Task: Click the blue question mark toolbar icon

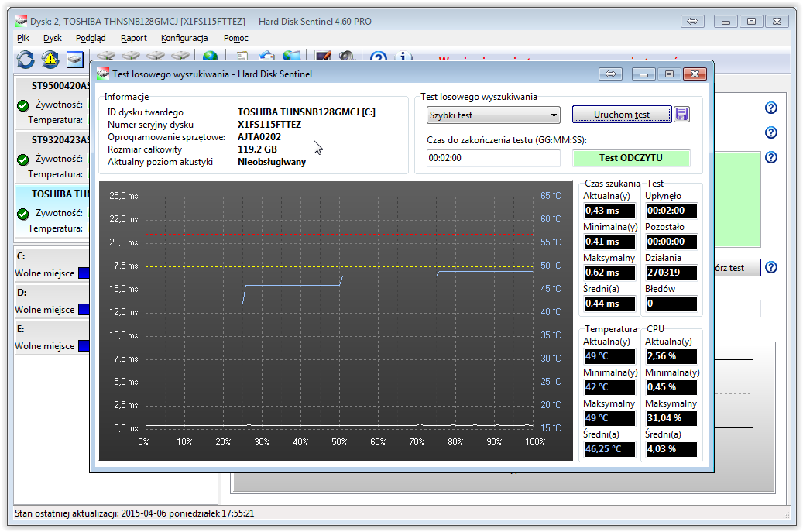Action: (379, 57)
